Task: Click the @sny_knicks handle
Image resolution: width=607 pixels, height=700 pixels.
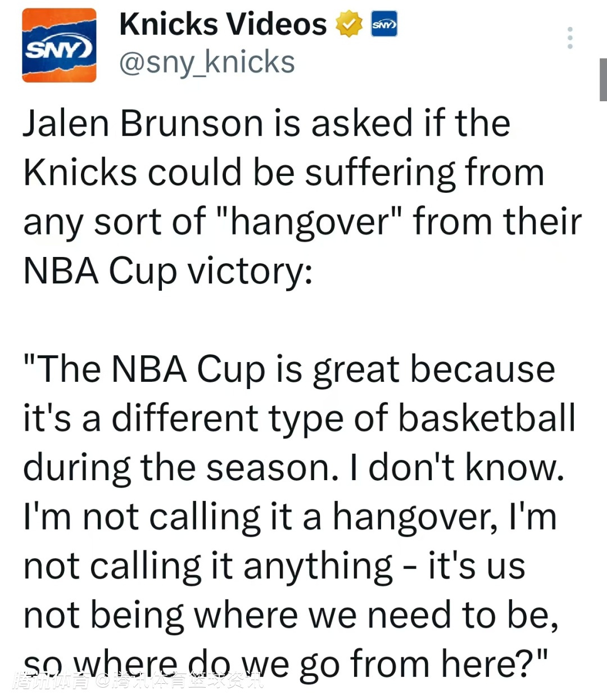Action: [207, 62]
